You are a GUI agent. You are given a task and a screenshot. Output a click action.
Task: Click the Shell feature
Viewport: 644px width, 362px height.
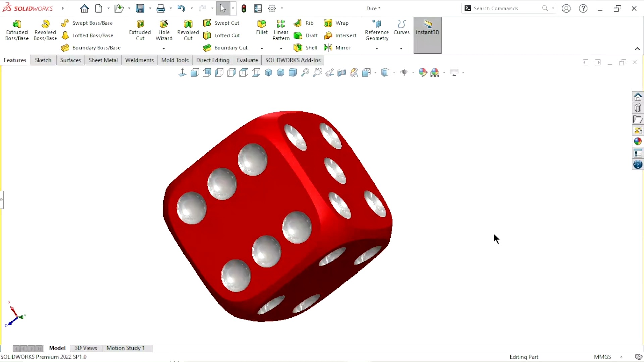tap(306, 48)
